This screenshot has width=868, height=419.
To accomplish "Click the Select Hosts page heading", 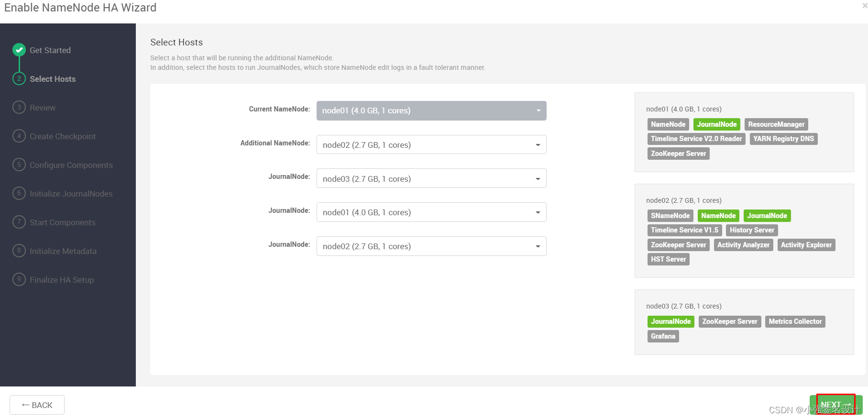I will point(176,42).
